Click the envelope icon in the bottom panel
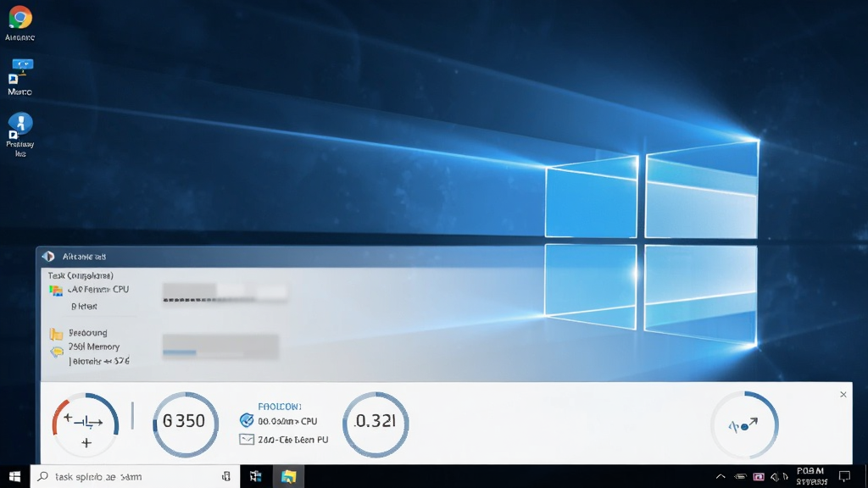 pyautogui.click(x=247, y=440)
